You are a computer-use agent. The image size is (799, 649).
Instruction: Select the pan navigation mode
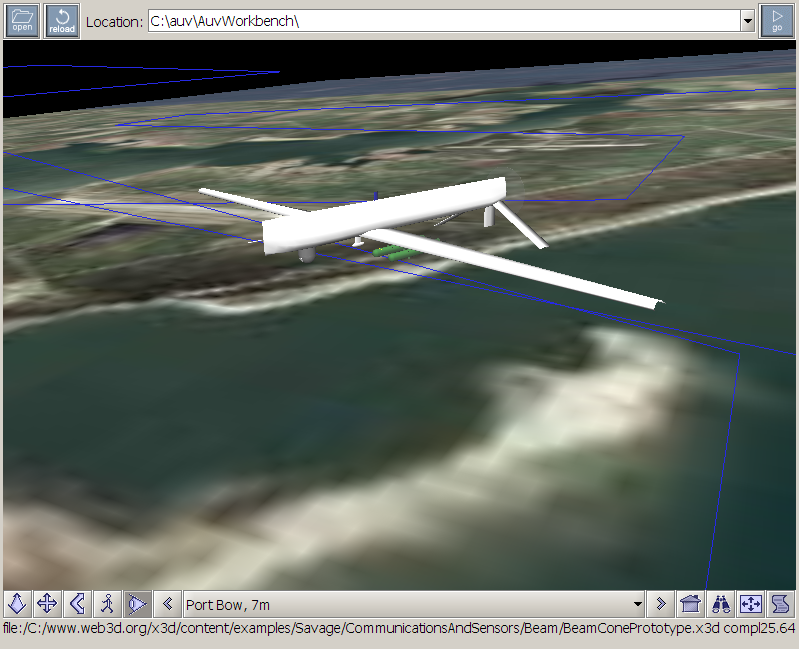point(47,604)
